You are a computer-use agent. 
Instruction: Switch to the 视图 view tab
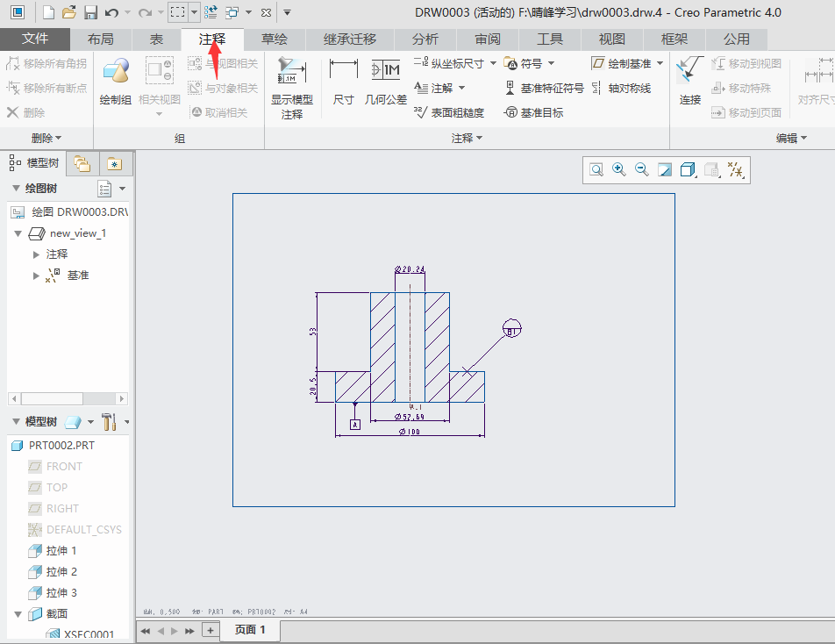[x=612, y=39]
